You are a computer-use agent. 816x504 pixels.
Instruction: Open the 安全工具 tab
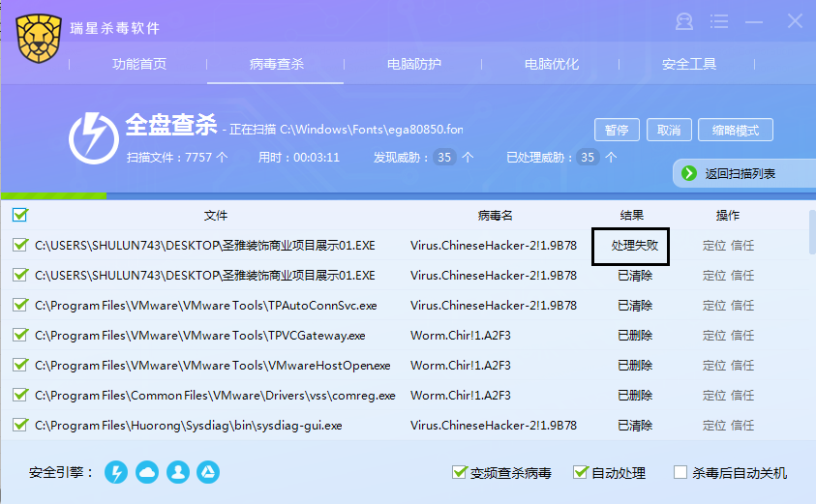coord(689,64)
